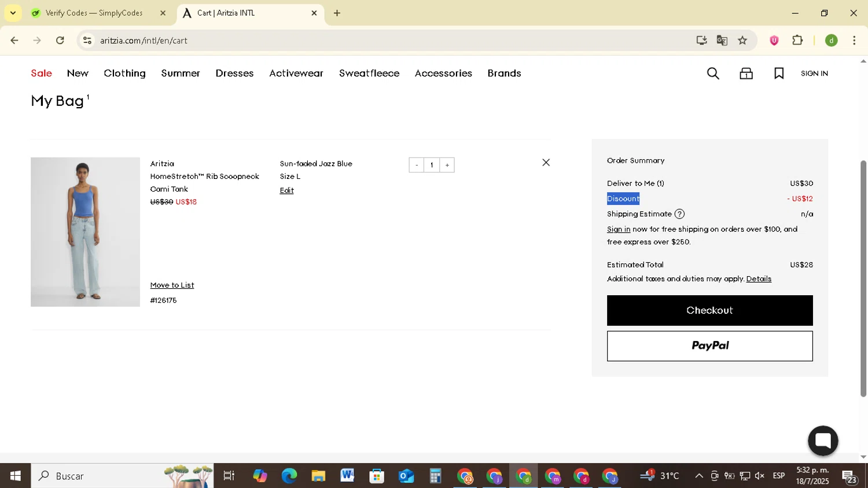Click the 31°C weather widget
The width and height of the screenshot is (868, 488).
coord(660,476)
